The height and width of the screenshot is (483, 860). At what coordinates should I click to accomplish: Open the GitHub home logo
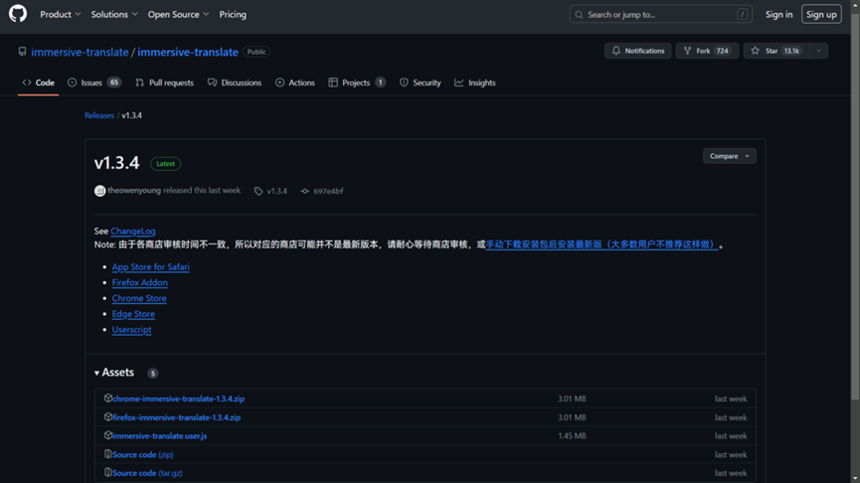pos(18,14)
